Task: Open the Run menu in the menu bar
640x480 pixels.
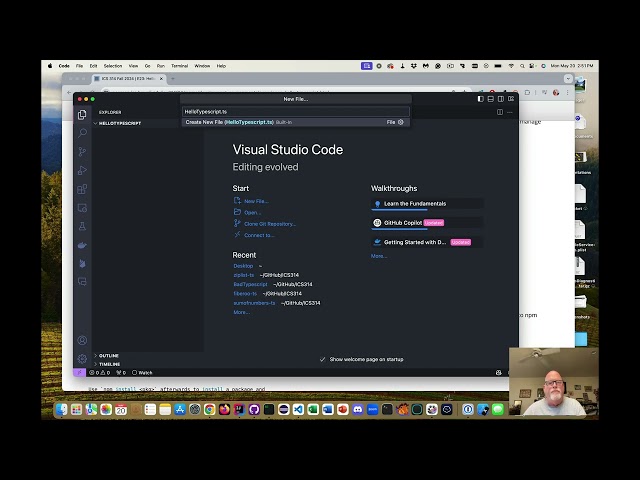Action: click(x=161, y=66)
